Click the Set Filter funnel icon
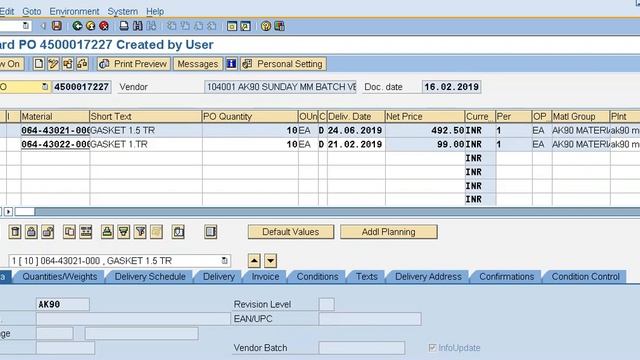 click(x=140, y=232)
